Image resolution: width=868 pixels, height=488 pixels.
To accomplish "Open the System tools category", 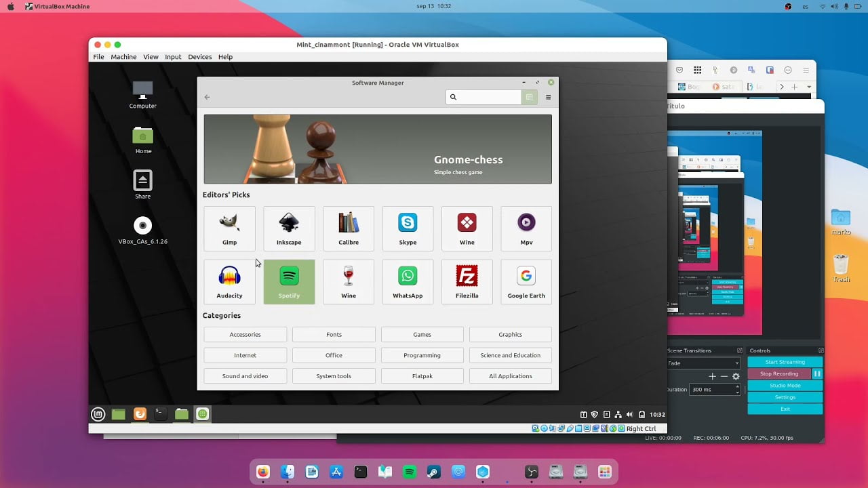I will (x=334, y=375).
